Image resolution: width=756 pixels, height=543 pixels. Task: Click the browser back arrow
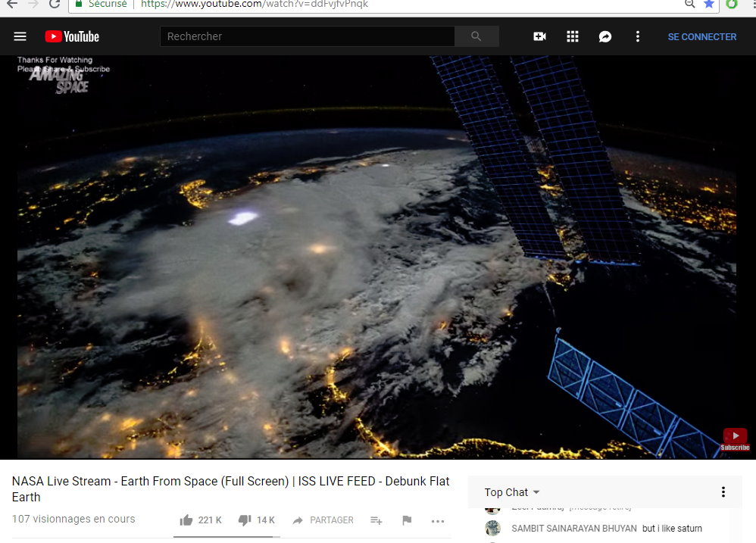pos(12,4)
